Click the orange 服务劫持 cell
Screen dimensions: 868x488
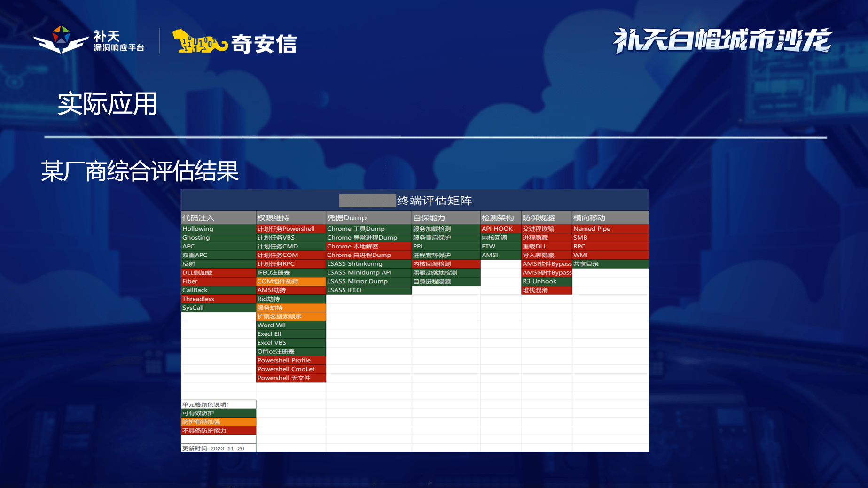point(291,308)
